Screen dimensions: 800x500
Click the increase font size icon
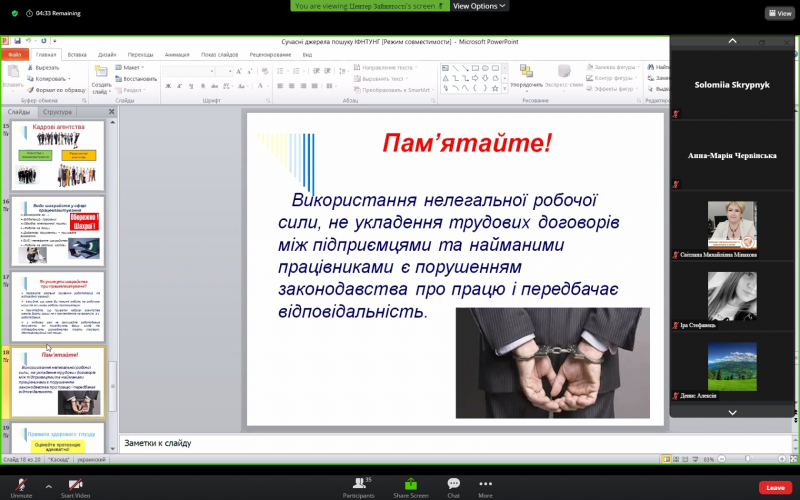coord(239,71)
